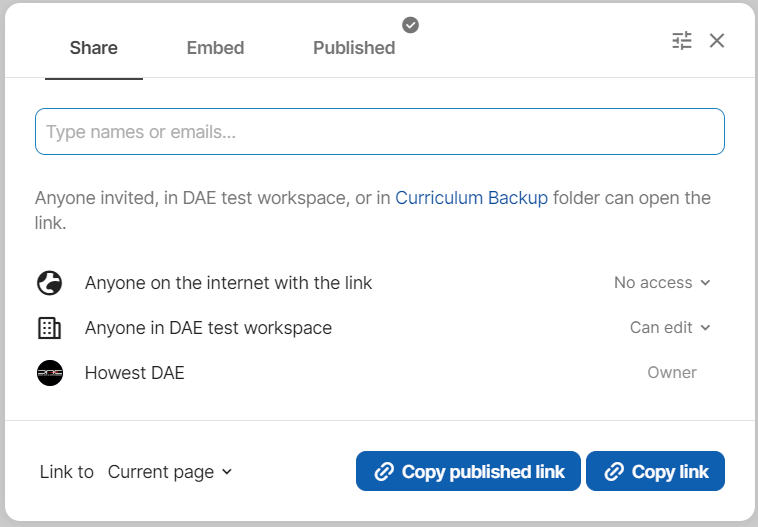Click the Owner role label
Image resolution: width=758 pixels, height=527 pixels.
coord(672,373)
